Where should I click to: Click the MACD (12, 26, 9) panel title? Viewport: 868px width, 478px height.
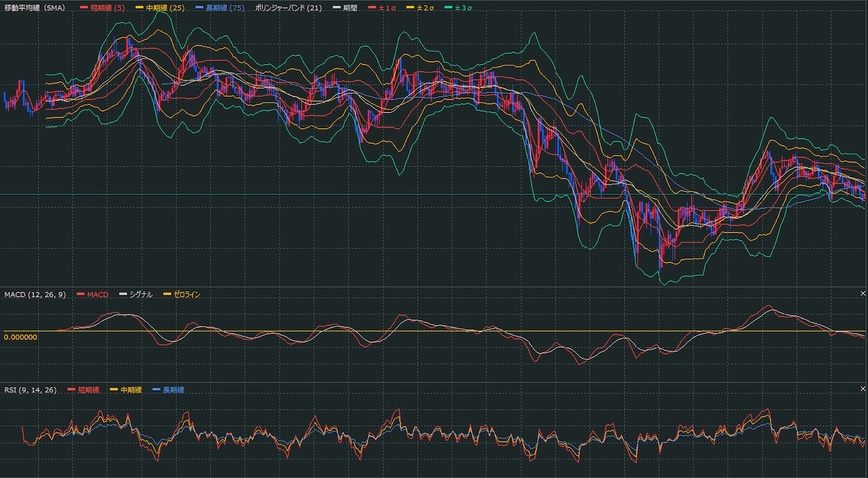(x=35, y=294)
